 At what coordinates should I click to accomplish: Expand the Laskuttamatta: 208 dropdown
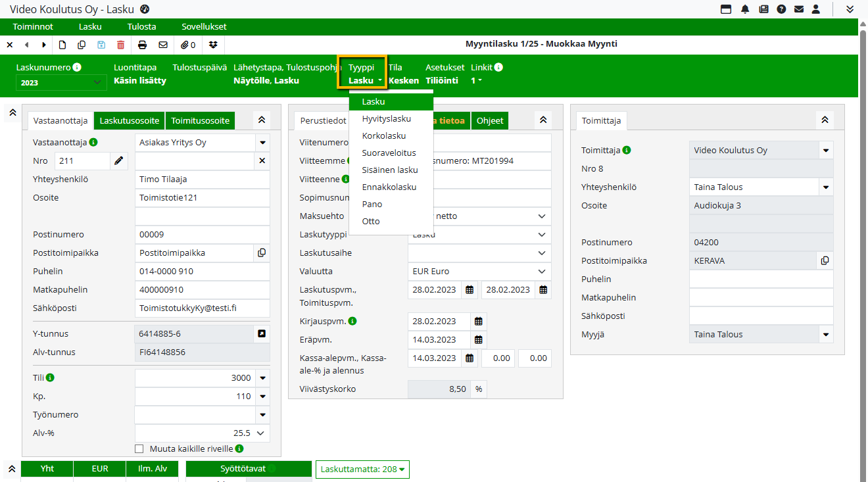pyautogui.click(x=362, y=470)
